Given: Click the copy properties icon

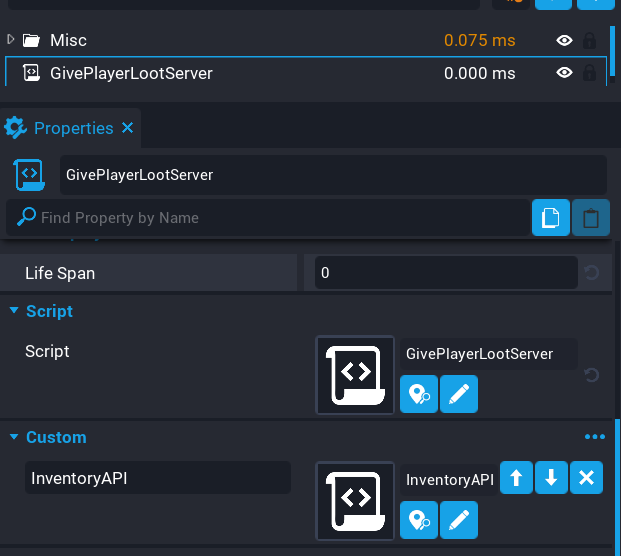Looking at the screenshot, I should click(551, 218).
